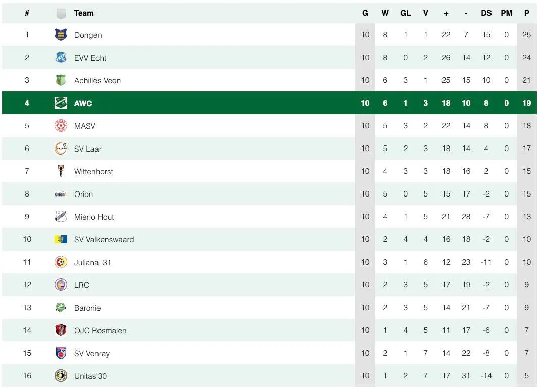Click the Achilles Veen green crest
Image resolution: width=540 pixels, height=392 pixels.
[x=61, y=80]
